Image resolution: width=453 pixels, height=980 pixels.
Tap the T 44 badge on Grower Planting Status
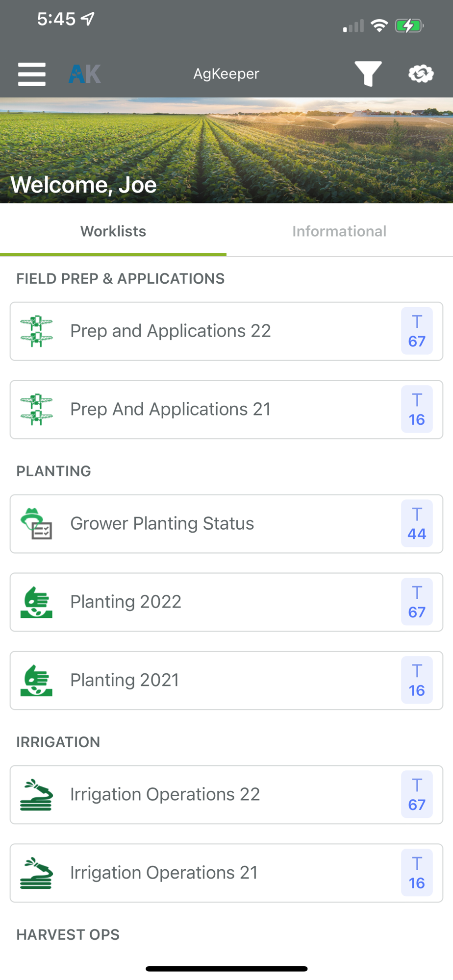(x=417, y=524)
